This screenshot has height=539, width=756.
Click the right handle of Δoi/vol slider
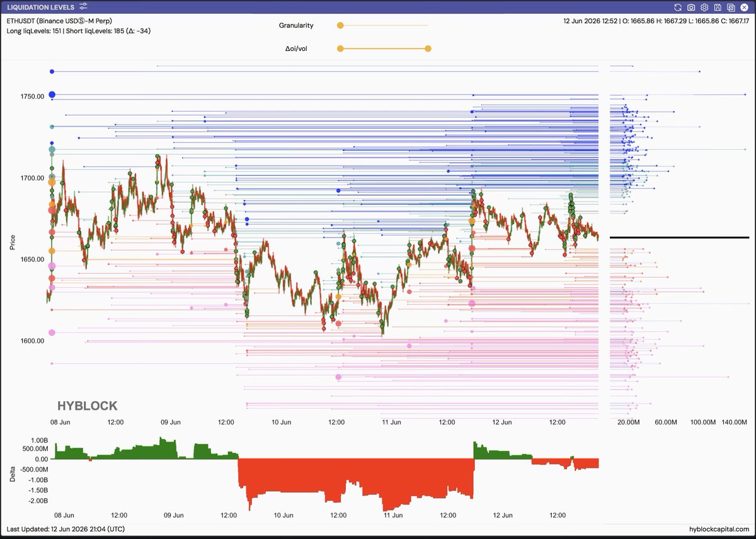[x=428, y=48]
